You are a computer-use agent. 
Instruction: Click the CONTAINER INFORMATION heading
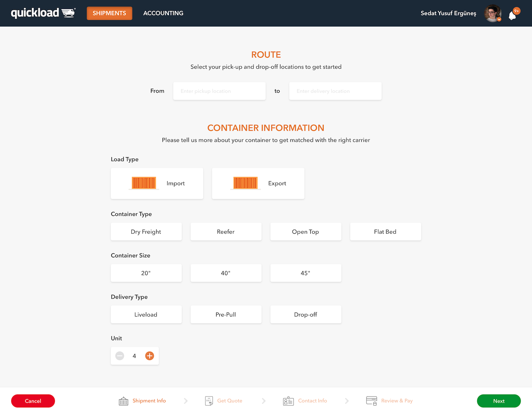point(266,128)
